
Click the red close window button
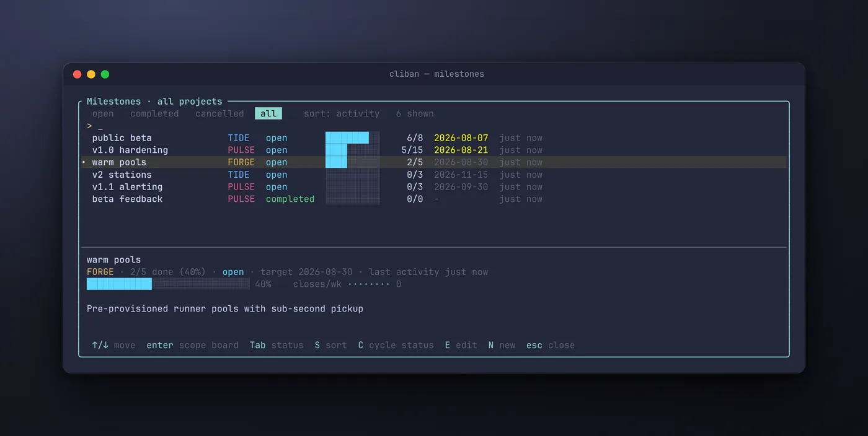[77, 74]
